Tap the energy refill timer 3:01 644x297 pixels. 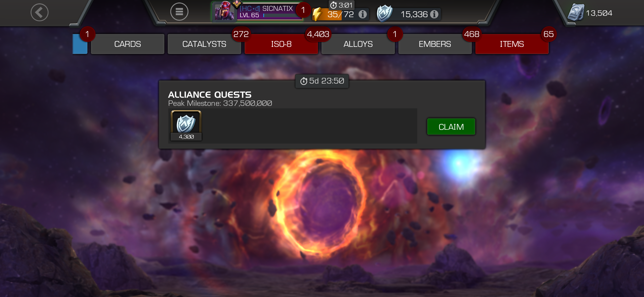click(x=342, y=5)
